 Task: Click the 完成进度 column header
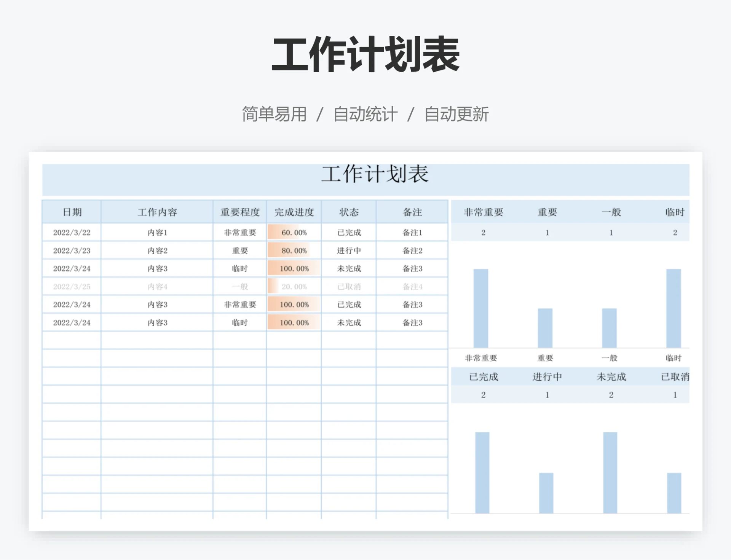coord(293,212)
